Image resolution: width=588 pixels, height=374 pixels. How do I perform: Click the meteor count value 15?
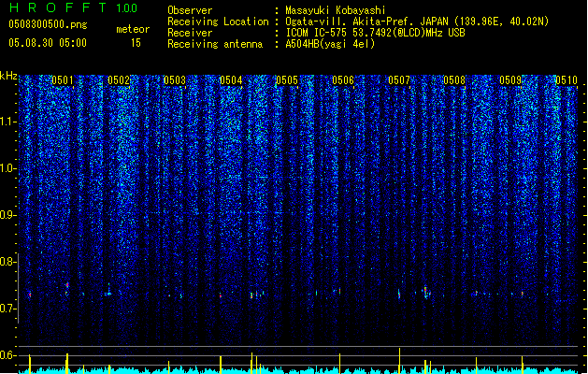(x=136, y=43)
